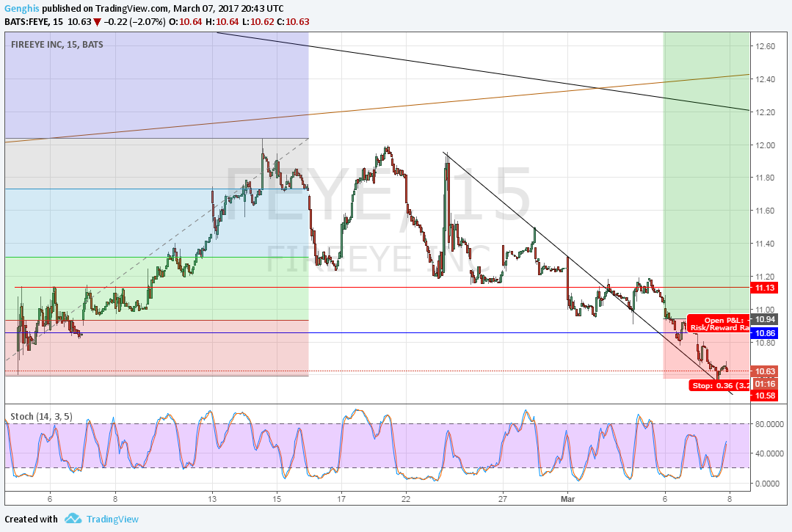This screenshot has width=792, height=532.
Task: Select the Risk/Reward Ratio label
Action: pos(720,327)
